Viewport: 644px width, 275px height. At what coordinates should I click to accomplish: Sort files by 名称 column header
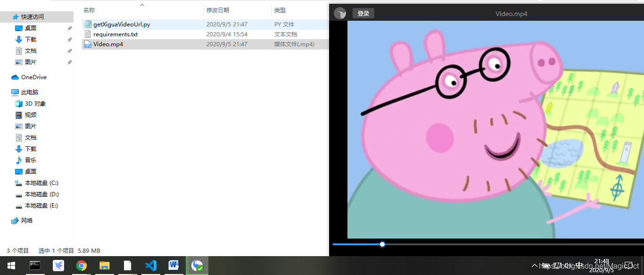89,10
